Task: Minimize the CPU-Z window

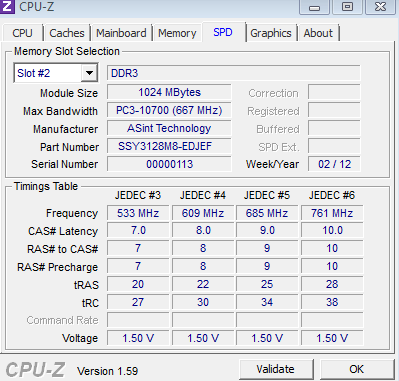Action: pos(314,7)
